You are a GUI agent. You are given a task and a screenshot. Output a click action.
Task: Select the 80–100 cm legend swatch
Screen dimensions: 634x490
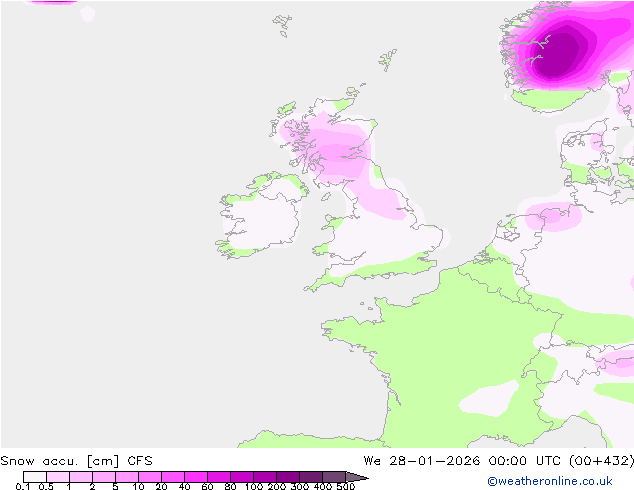click(242, 477)
